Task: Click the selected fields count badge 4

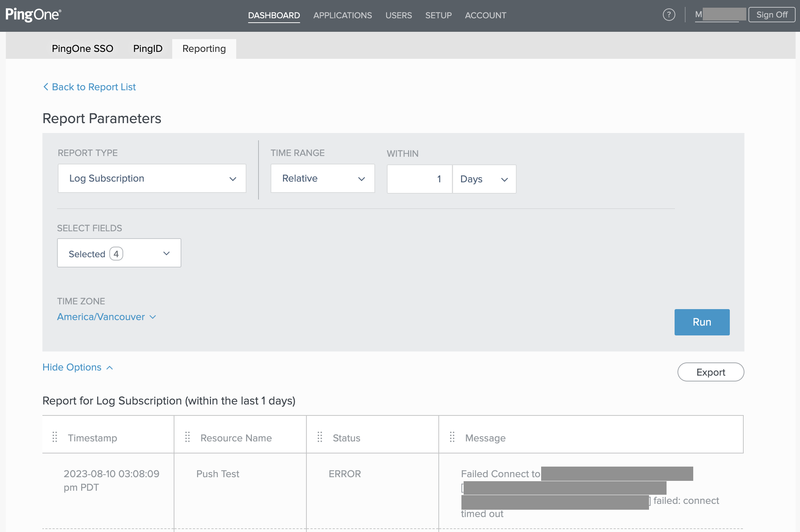Action: 116,254
